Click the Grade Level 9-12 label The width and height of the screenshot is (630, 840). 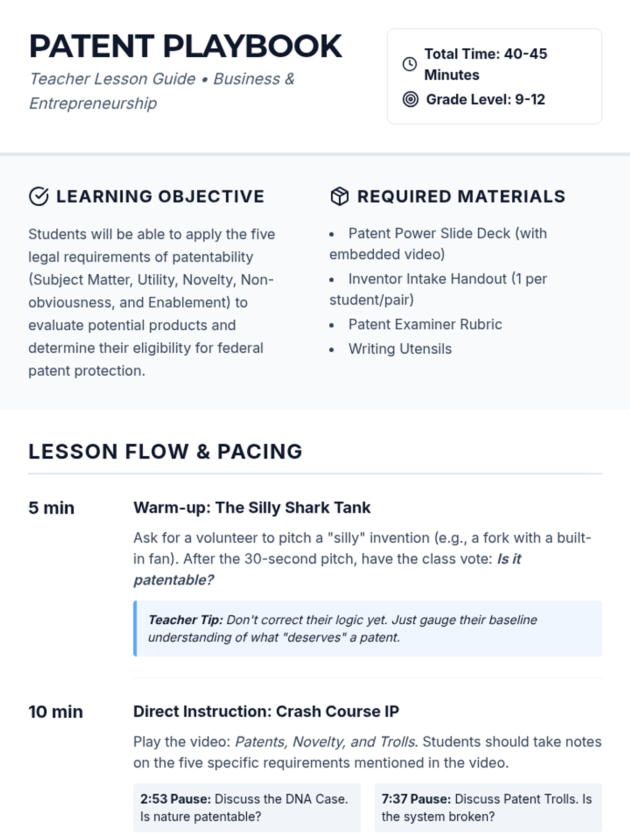click(486, 99)
